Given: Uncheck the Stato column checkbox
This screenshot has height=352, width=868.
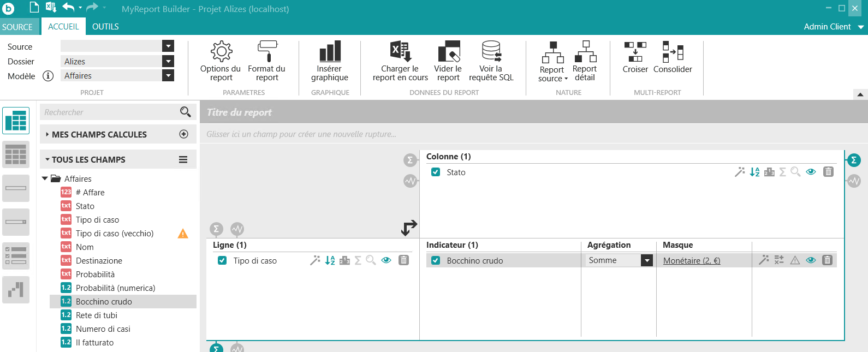Looking at the screenshot, I should point(436,172).
